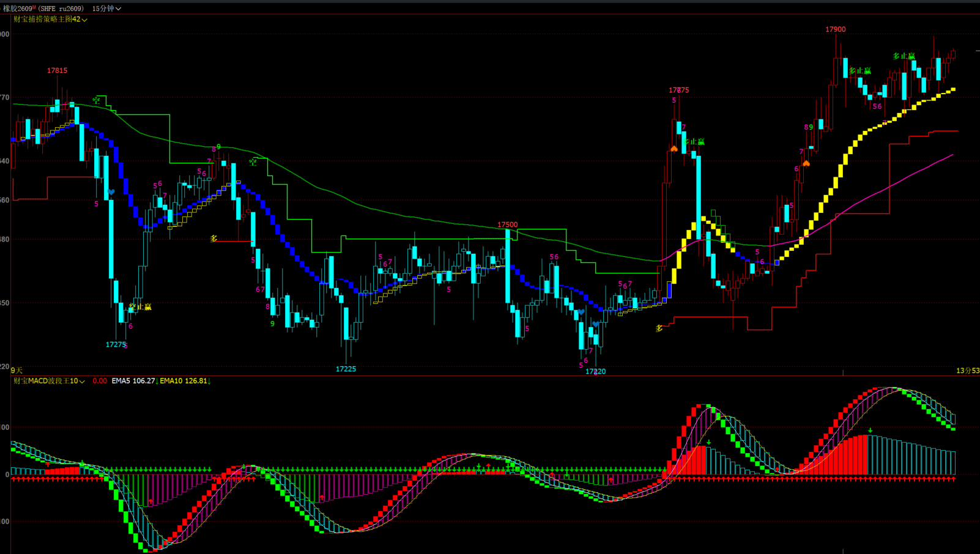Select the 17500 price label
Viewport: 980px width, 554px height.
pos(507,225)
